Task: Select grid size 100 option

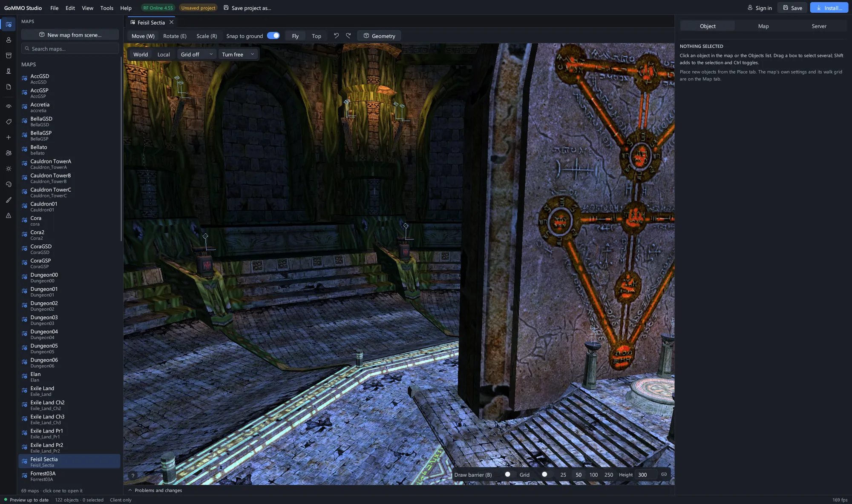Action: pos(593,475)
